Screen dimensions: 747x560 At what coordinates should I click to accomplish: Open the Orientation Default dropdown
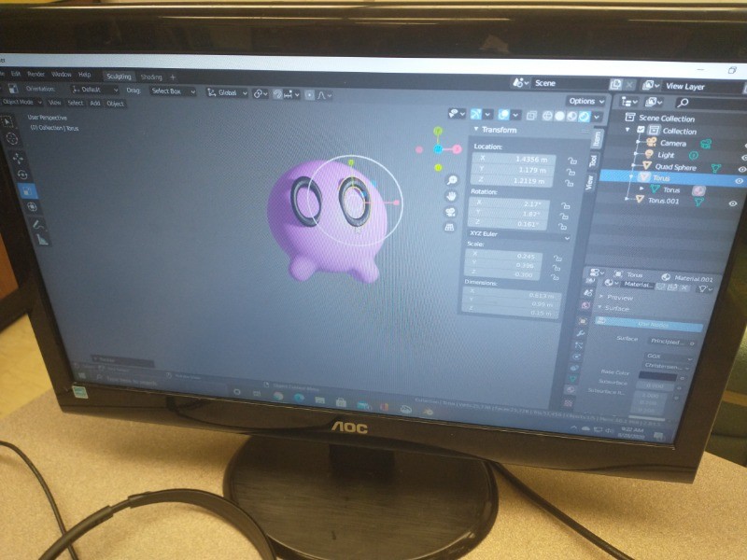click(94, 90)
